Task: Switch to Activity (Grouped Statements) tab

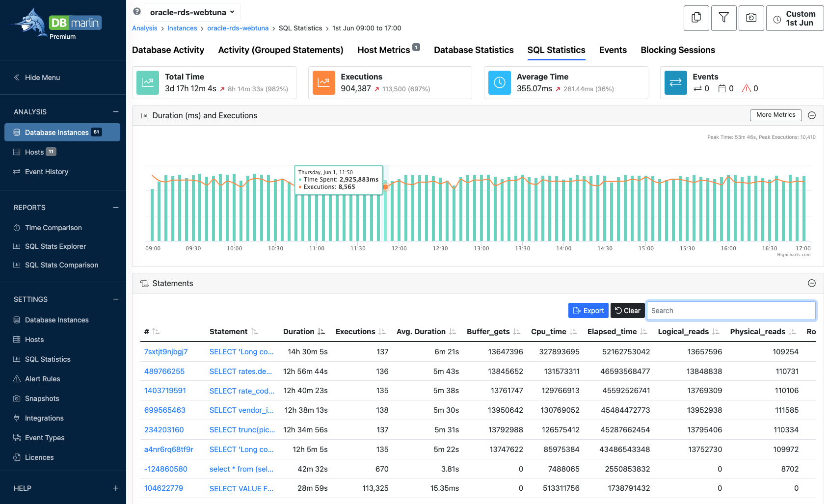Action: 281,50
